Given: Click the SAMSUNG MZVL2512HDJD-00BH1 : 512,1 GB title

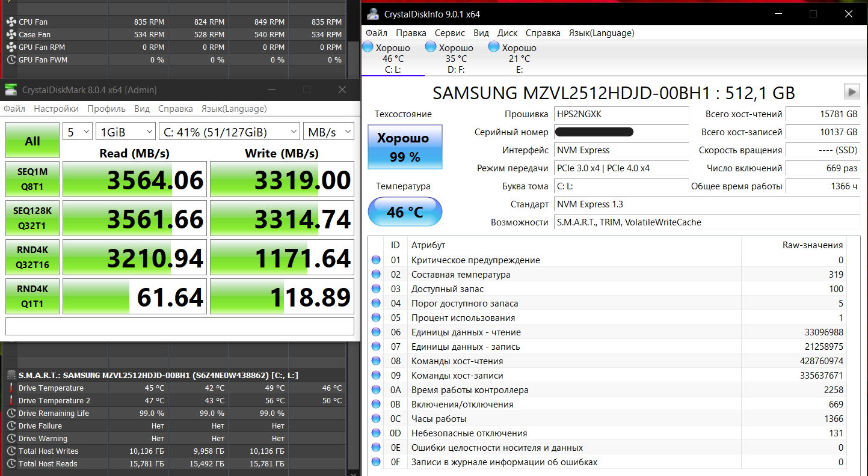Looking at the screenshot, I should [614, 93].
